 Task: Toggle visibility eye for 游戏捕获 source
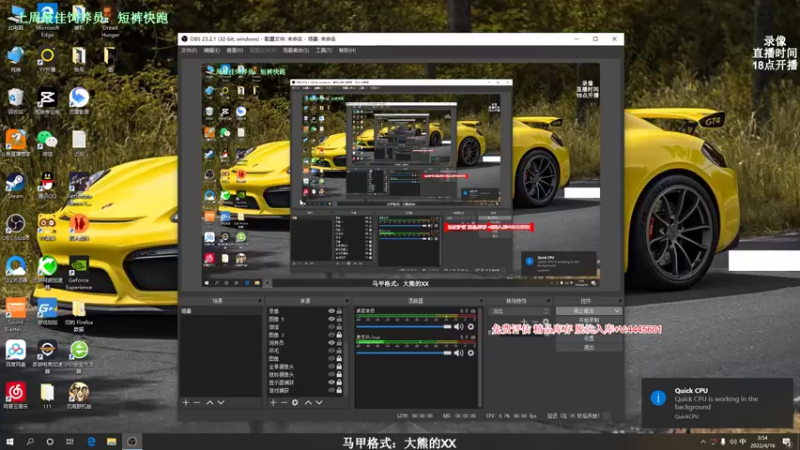pos(331,390)
